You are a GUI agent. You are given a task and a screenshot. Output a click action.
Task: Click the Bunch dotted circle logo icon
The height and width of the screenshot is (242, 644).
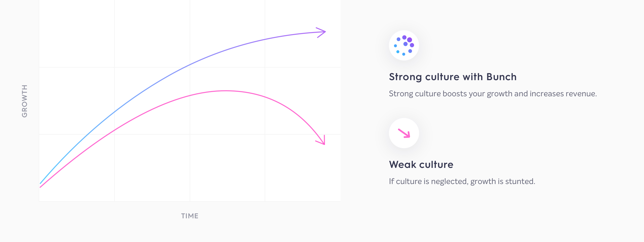tap(404, 45)
